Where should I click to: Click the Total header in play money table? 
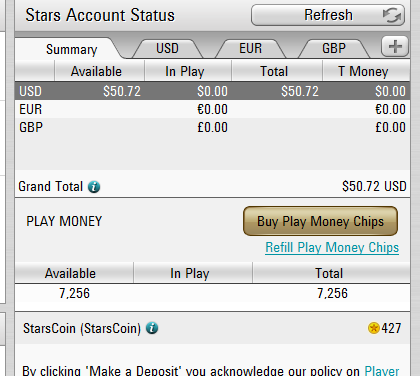tap(331, 273)
